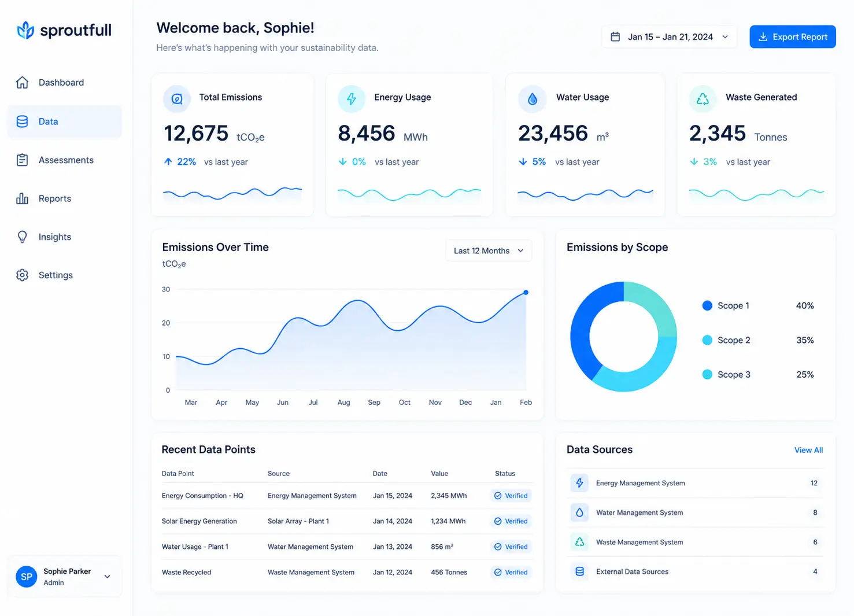The image size is (854, 616).
Task: Click the Jan 13, 2024 date cell
Action: point(393,547)
